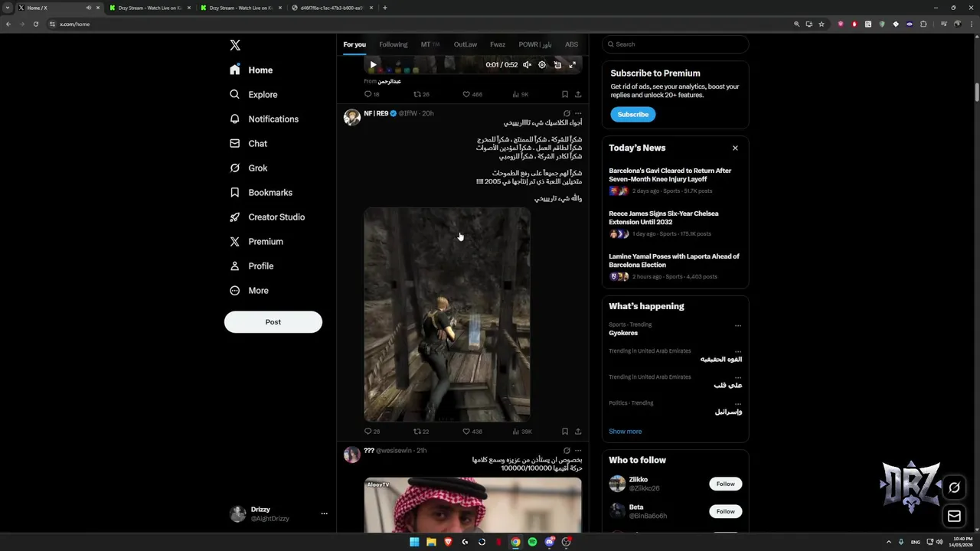Reply to the post with 18 replies
Screen dimensions: 980x551
[371, 94]
